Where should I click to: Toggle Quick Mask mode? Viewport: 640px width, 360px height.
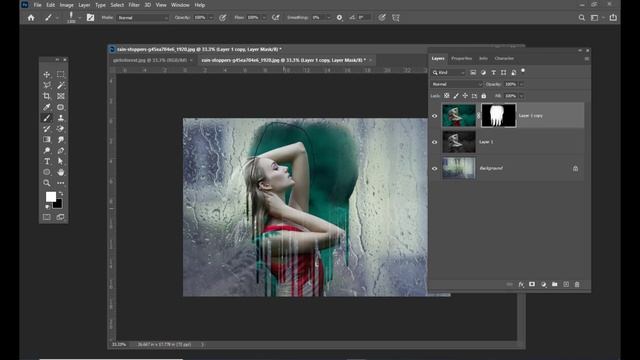[47, 217]
